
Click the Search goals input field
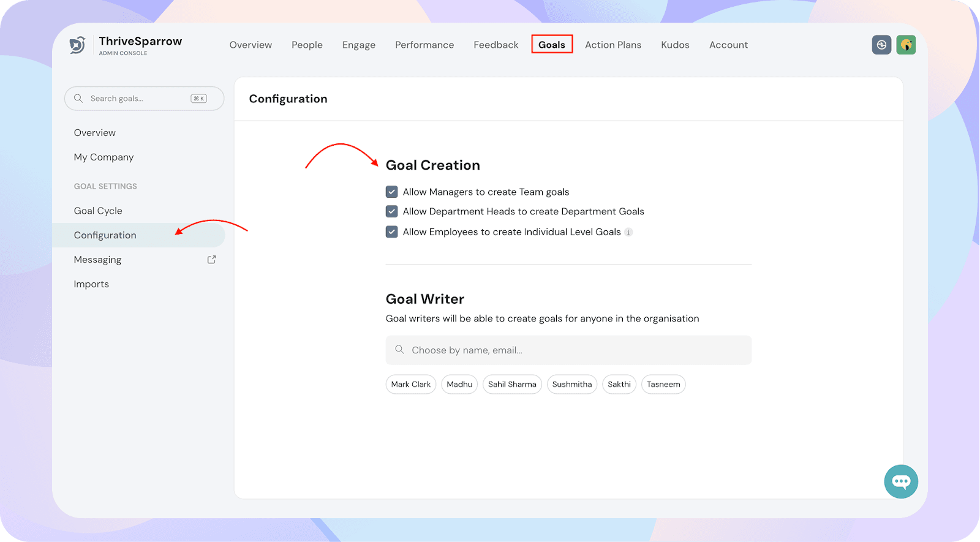coord(145,99)
